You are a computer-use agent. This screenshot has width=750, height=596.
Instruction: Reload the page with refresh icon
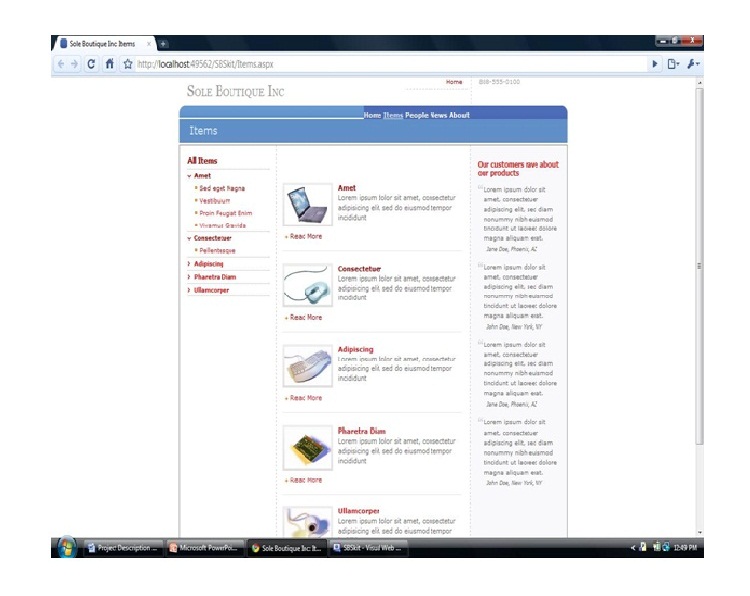(91, 64)
